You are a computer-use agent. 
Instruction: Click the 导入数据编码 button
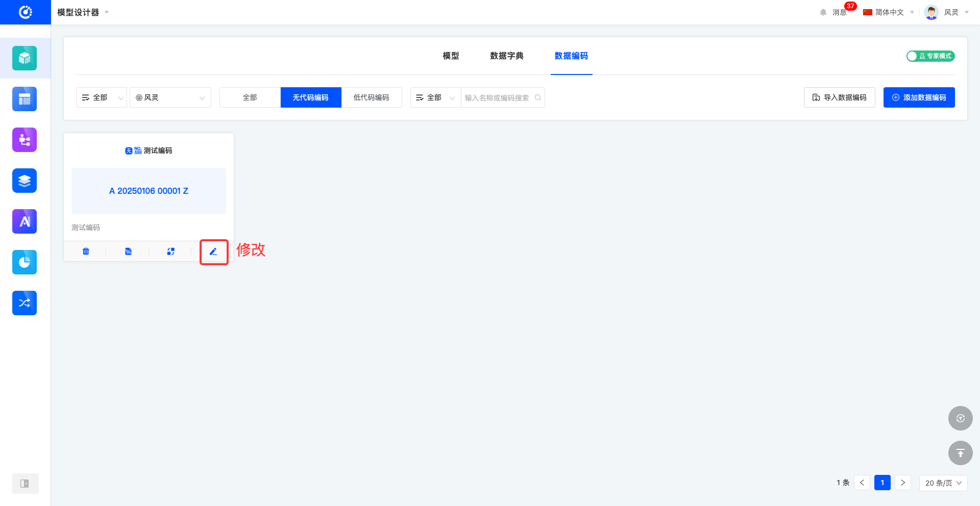pyautogui.click(x=839, y=97)
